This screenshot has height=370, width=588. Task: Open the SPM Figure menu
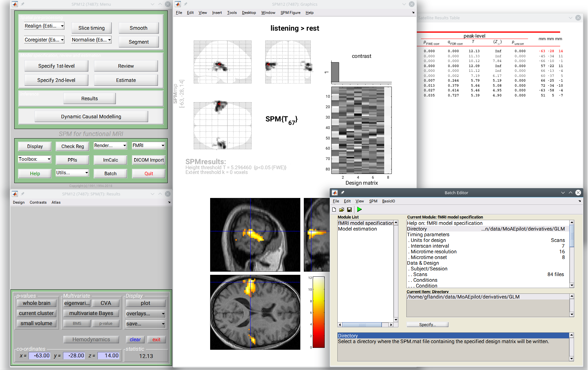click(x=290, y=13)
